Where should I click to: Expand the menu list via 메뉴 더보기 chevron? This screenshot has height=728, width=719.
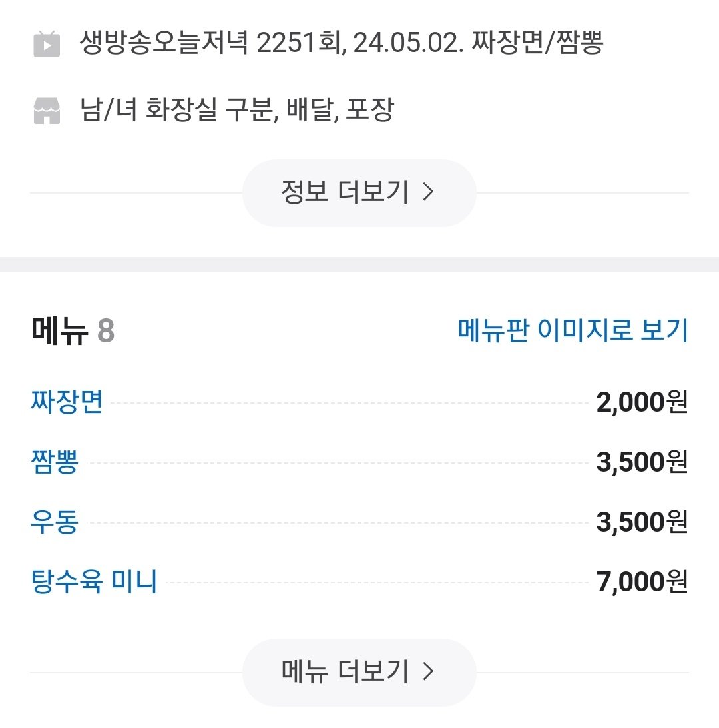pyautogui.click(x=429, y=672)
